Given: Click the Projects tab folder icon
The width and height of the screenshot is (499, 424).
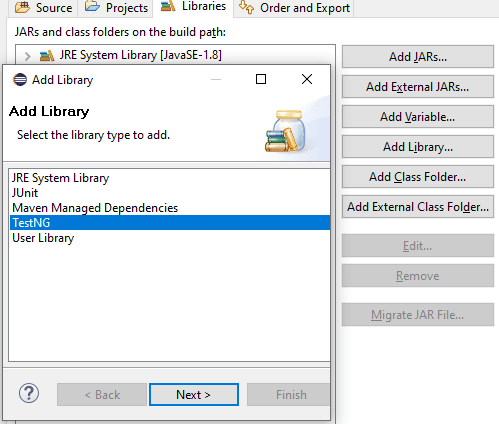Looking at the screenshot, I should [x=92, y=6].
